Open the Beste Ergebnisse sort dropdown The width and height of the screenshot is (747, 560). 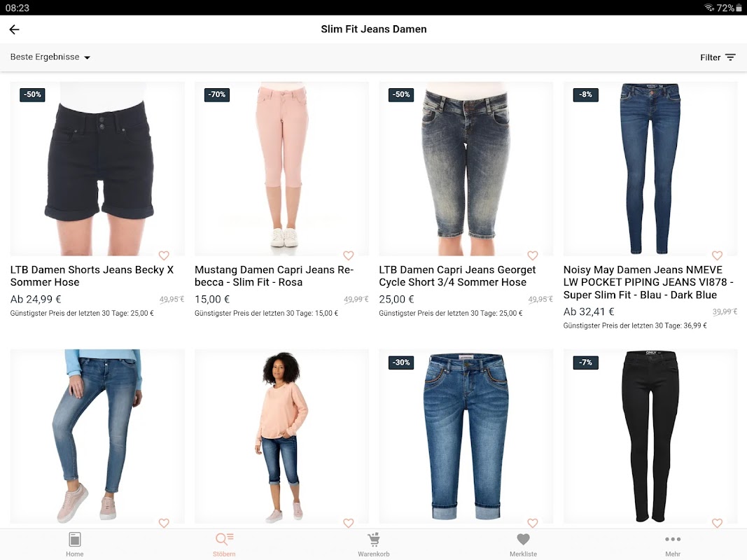50,57
